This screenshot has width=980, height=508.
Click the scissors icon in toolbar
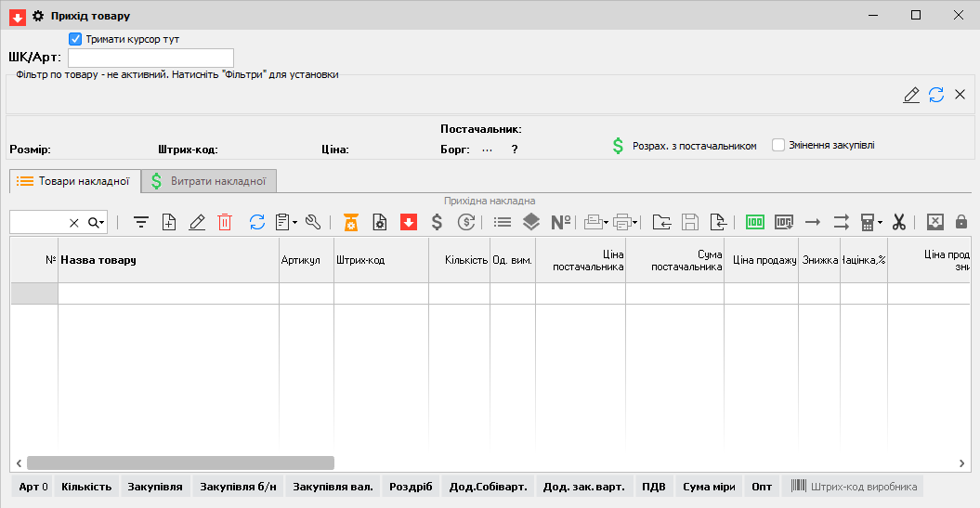click(898, 222)
